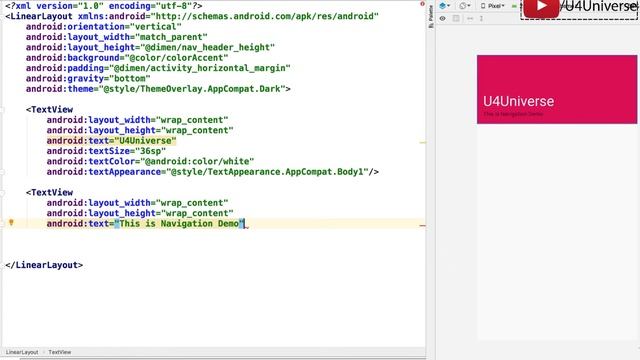Viewport: 640px width, 360px height.
Task: Click the android:textSize="36sp" line
Action: pos(106,151)
